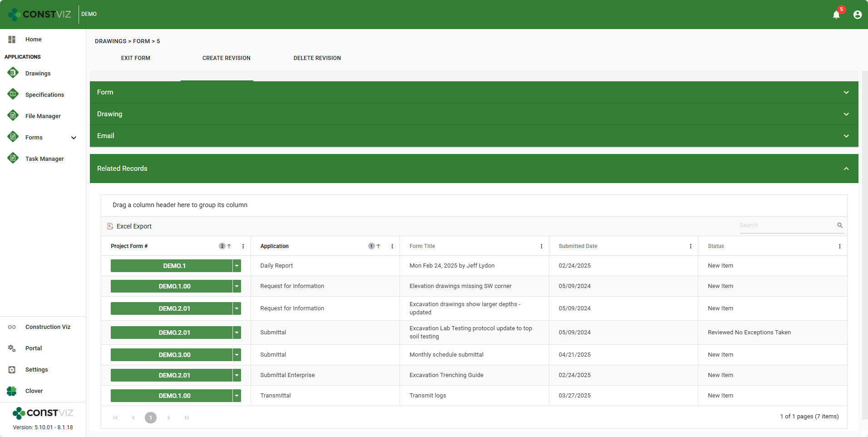This screenshot has height=437, width=868.
Task: Click the EXIT FORM button
Action: (x=135, y=58)
